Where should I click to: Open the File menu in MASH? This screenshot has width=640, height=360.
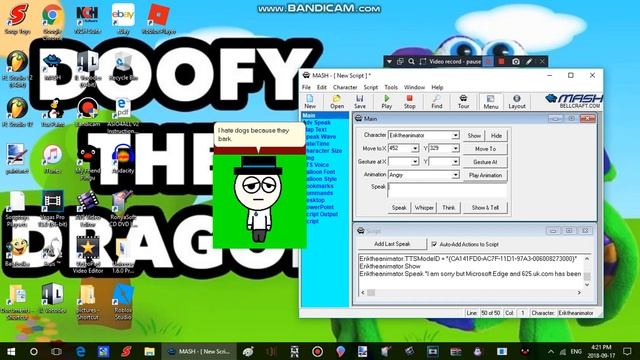(x=306, y=87)
